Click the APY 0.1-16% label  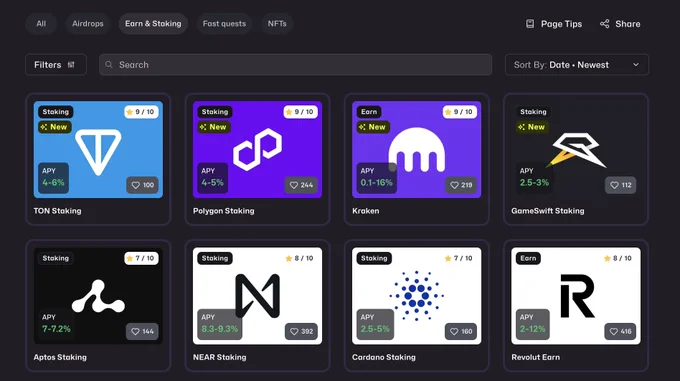tap(376, 177)
